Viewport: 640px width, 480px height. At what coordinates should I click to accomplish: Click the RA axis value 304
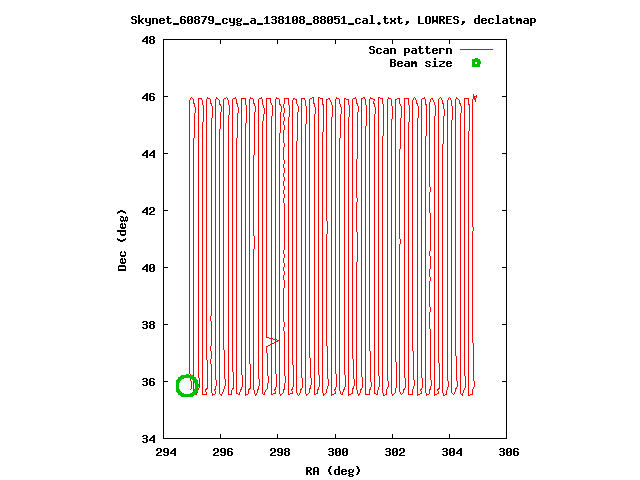point(452,452)
